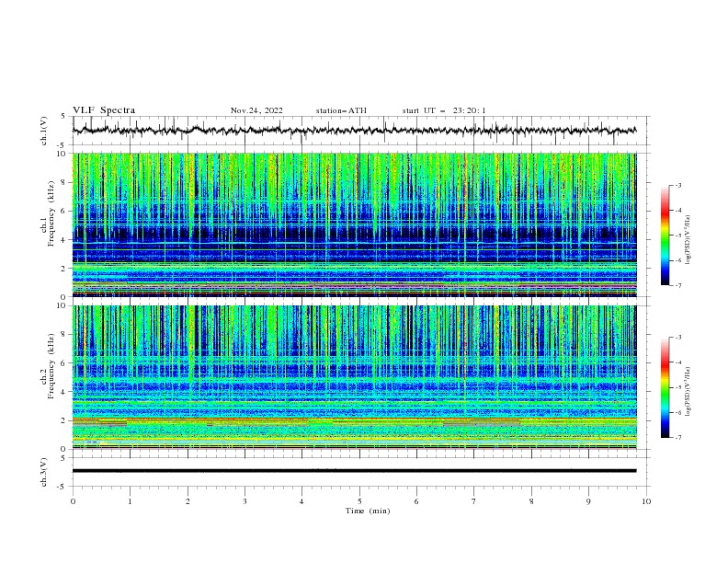Click the "ch.2 Frequency (kHz)" axis label
728x563 pixels.
coord(48,365)
